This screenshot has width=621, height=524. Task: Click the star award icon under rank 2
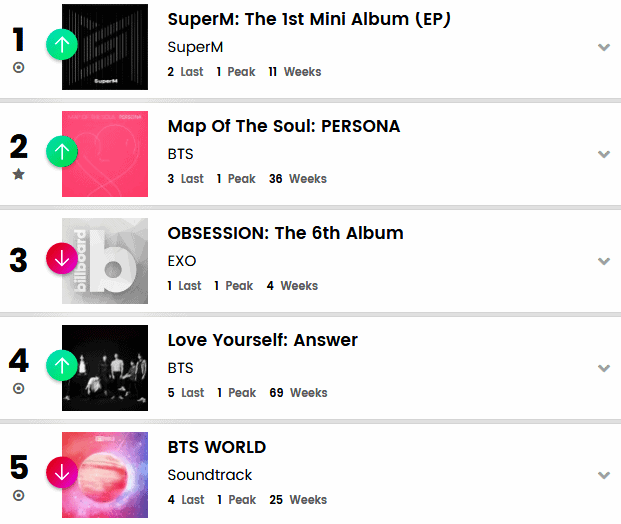[19, 174]
